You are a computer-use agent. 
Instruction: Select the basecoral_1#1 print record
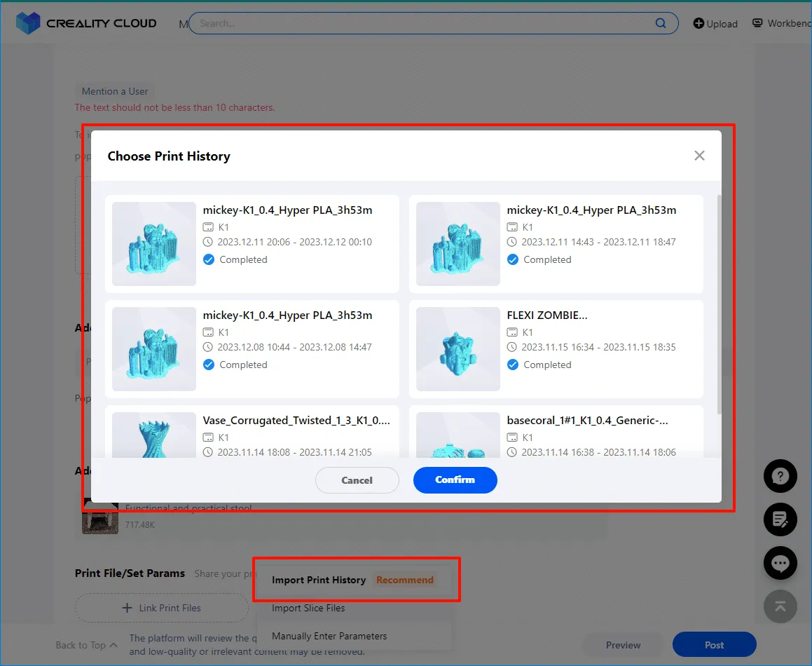556,431
